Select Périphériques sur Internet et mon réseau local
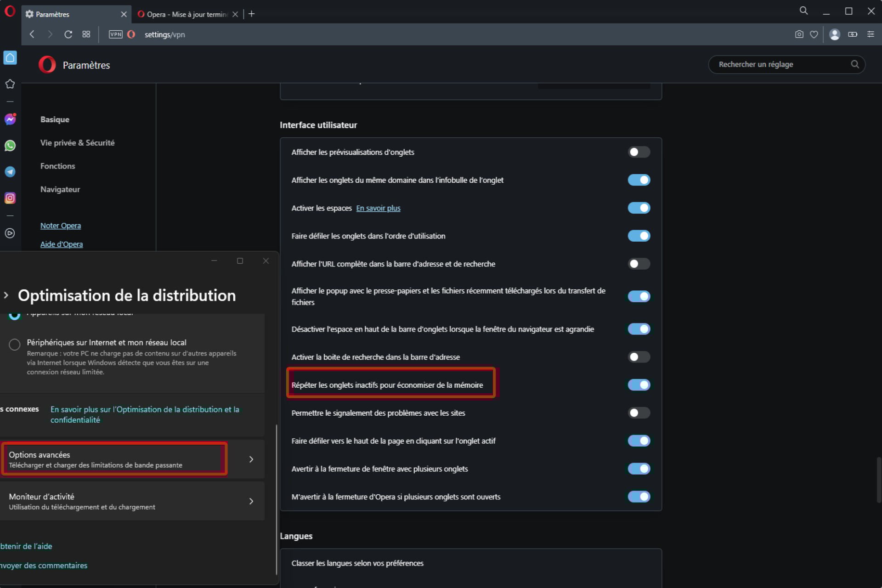This screenshot has height=588, width=882. click(15, 345)
